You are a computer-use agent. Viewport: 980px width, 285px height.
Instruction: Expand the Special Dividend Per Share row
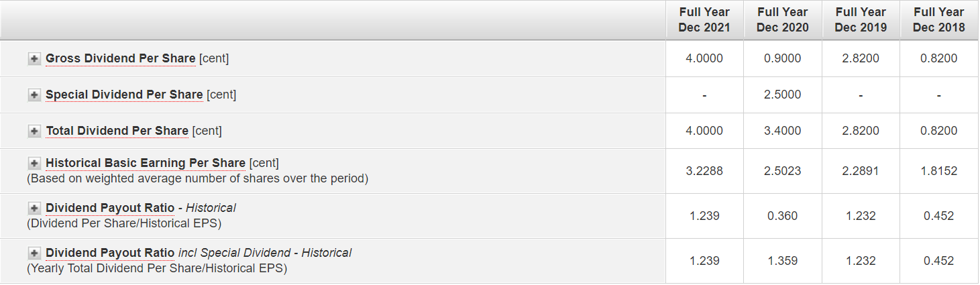[x=34, y=95]
